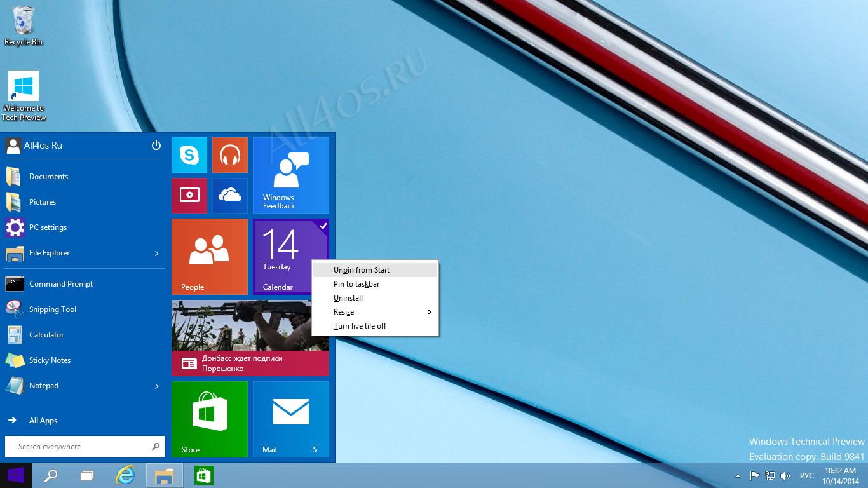Open Documents from Start menu
The image size is (868, 488).
click(85, 177)
